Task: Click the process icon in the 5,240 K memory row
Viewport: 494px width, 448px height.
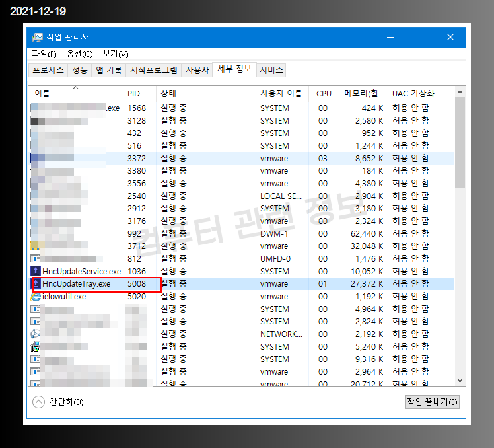Action: coord(35,346)
